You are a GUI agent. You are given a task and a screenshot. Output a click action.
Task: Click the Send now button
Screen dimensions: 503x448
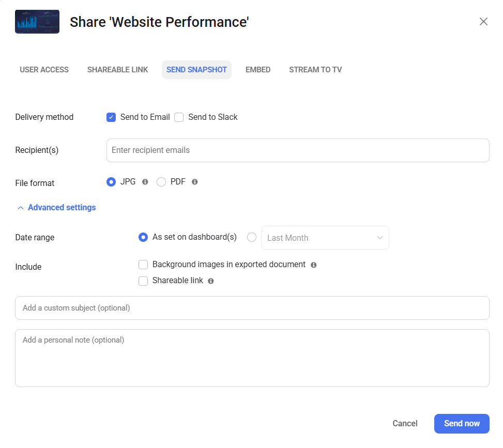[462, 423]
